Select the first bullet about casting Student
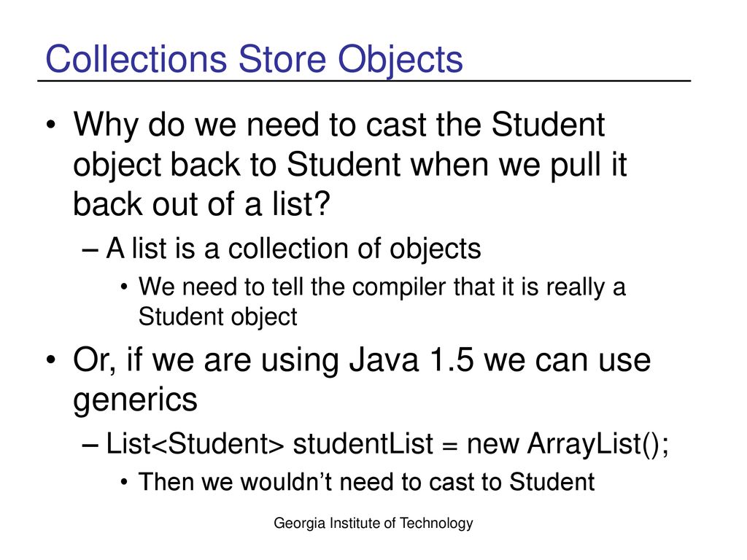747x560 pixels. coord(349,164)
